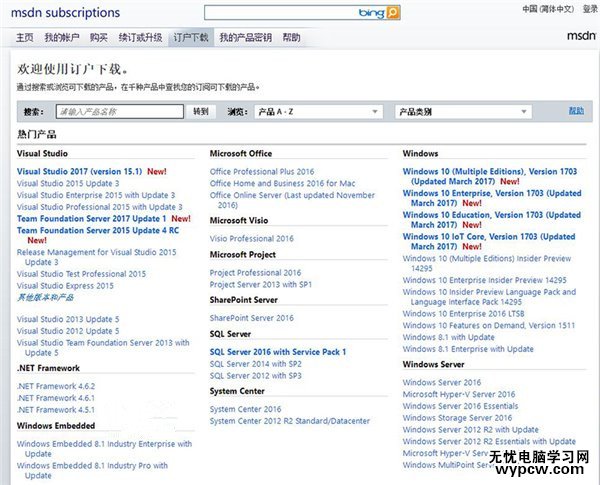Open Windows Server 2016 Essentials link
The width and height of the screenshot is (600, 485).
460,406
